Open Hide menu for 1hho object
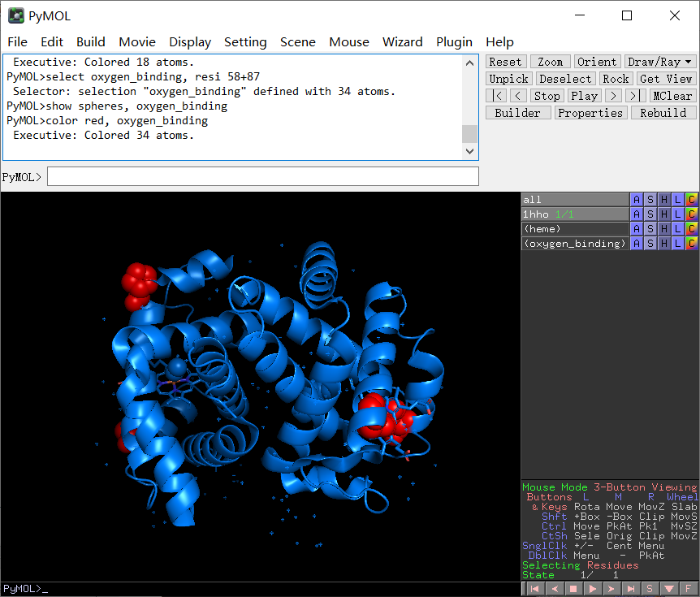Screen dimensions: 700x597 [x=664, y=214]
